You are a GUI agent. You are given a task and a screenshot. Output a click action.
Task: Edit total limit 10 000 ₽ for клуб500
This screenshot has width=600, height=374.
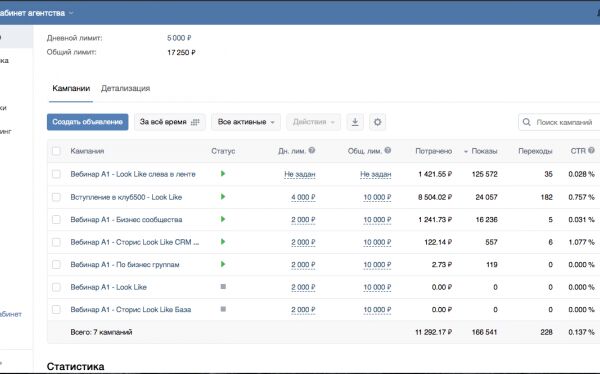click(377, 197)
